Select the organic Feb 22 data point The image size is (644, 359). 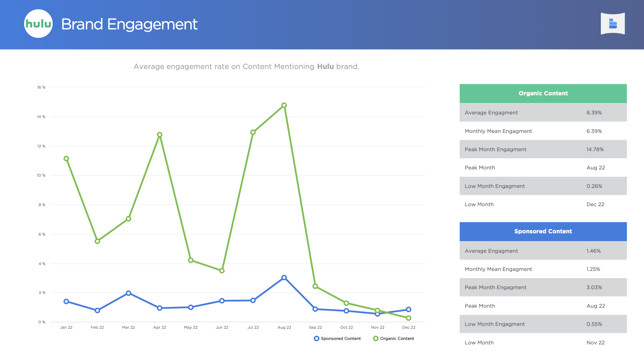click(97, 241)
